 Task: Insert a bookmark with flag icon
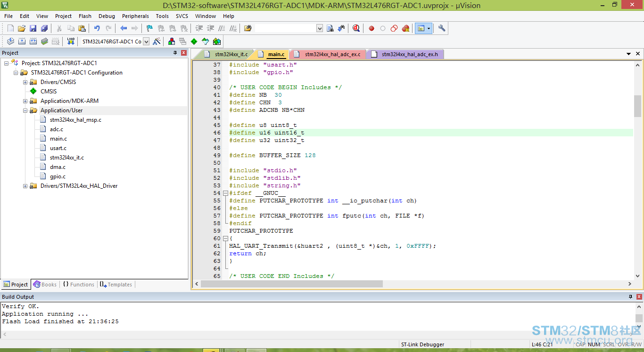(149, 28)
